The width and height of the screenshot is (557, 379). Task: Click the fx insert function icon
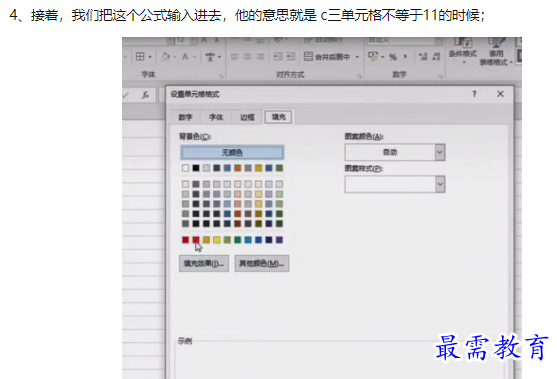coord(145,95)
